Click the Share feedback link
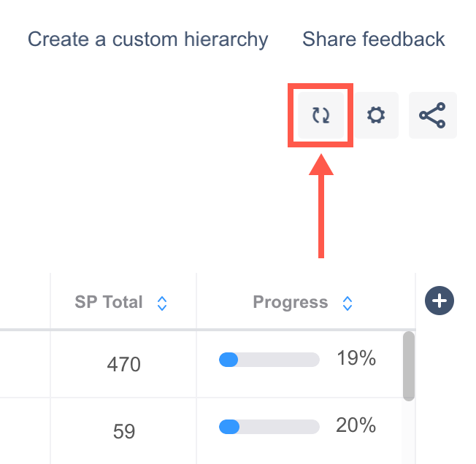 [373, 39]
